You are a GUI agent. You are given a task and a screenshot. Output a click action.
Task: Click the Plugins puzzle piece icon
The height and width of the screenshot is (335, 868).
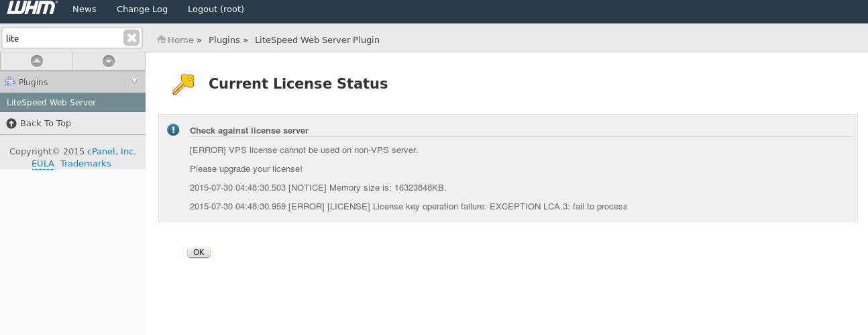pos(10,82)
